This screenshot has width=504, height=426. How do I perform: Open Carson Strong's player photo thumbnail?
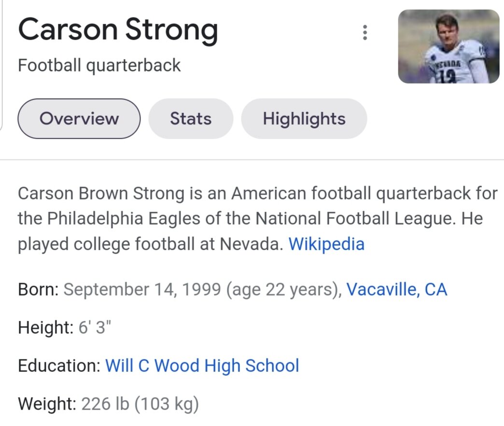coord(448,46)
